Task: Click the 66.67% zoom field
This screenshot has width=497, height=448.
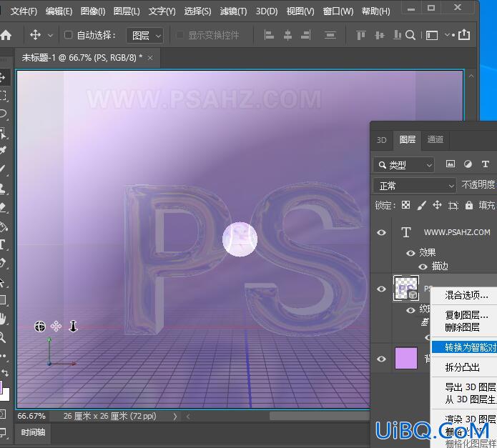Action: (31, 416)
